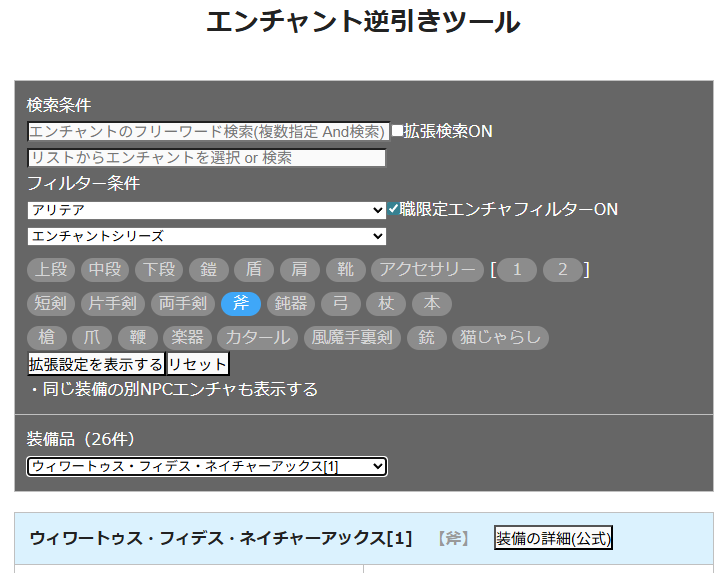Filter by 弓 weapon type
Viewport: 719px width, 573px height.
coord(340,304)
